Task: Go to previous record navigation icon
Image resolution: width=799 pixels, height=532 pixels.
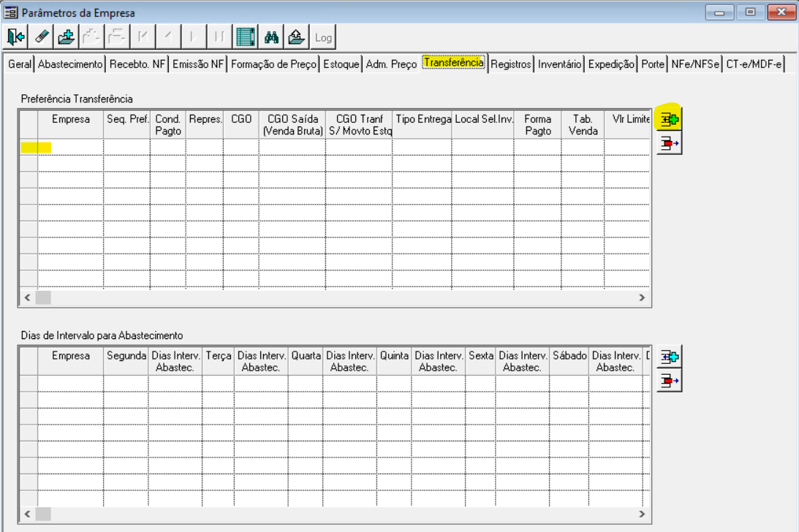Action: (x=169, y=37)
